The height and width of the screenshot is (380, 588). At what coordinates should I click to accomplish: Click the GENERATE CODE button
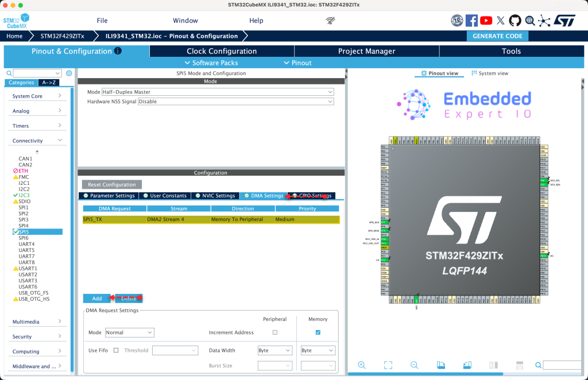point(497,36)
